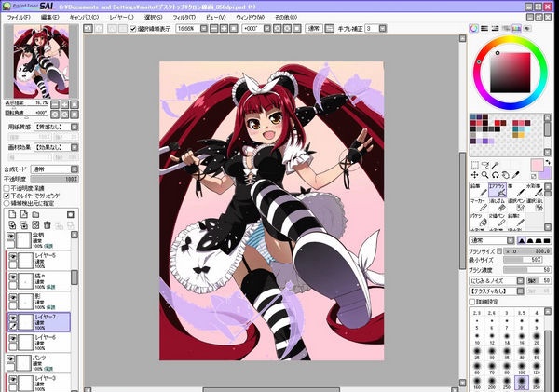Viewport: 559px width, 392px height.
Task: Click the pink foreground color swatch
Action: coord(536,165)
